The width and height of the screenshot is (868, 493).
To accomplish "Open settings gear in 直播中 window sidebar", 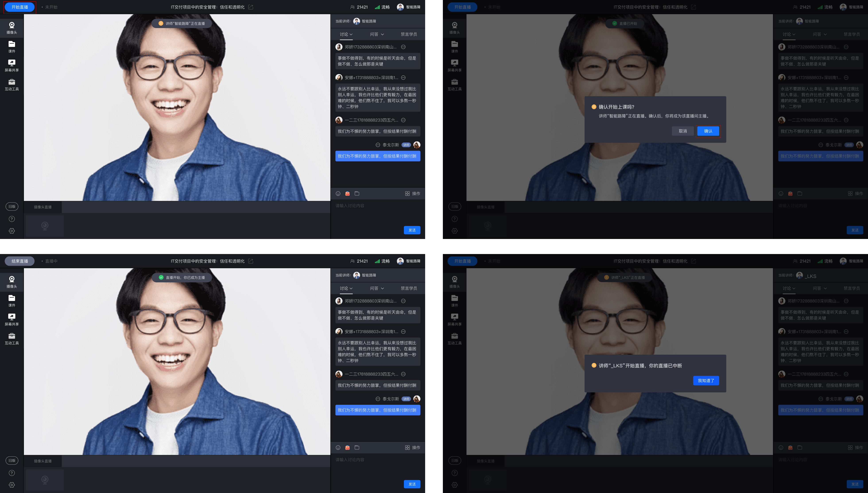I will point(12,485).
